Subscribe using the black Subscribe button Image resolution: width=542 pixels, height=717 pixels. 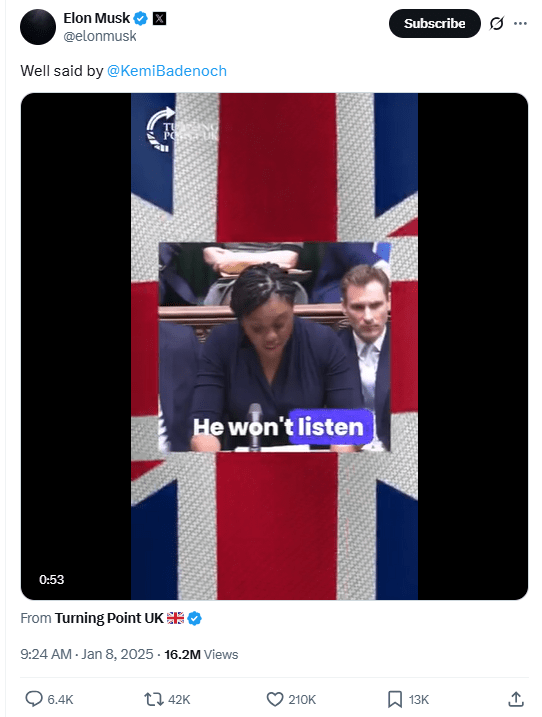435,23
